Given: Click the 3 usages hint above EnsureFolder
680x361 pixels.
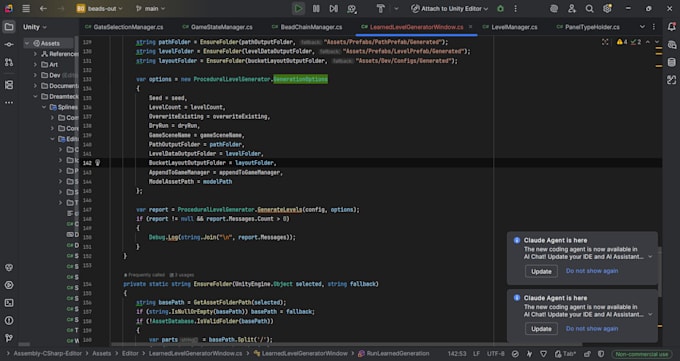Looking at the screenshot, I should 182,275.
